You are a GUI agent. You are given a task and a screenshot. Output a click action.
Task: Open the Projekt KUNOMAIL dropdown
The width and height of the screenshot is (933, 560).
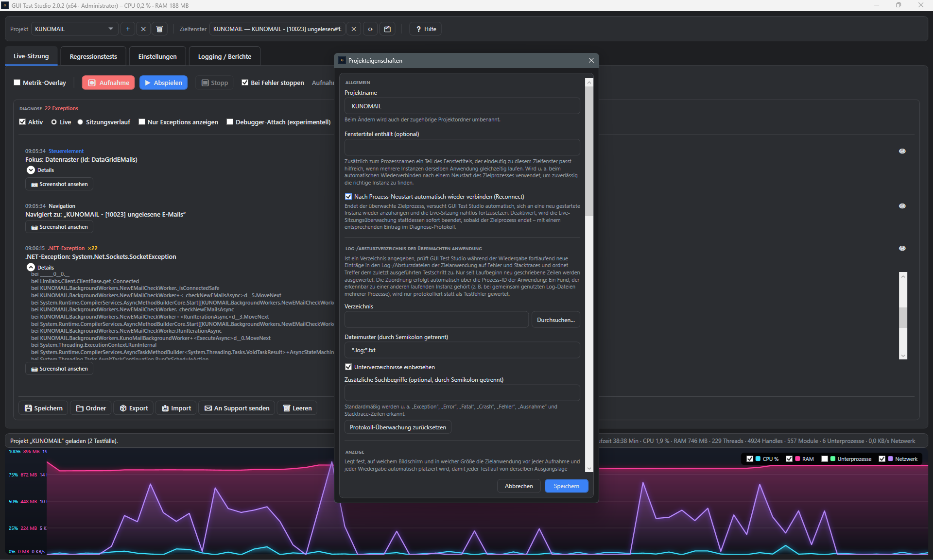pyautogui.click(x=74, y=29)
